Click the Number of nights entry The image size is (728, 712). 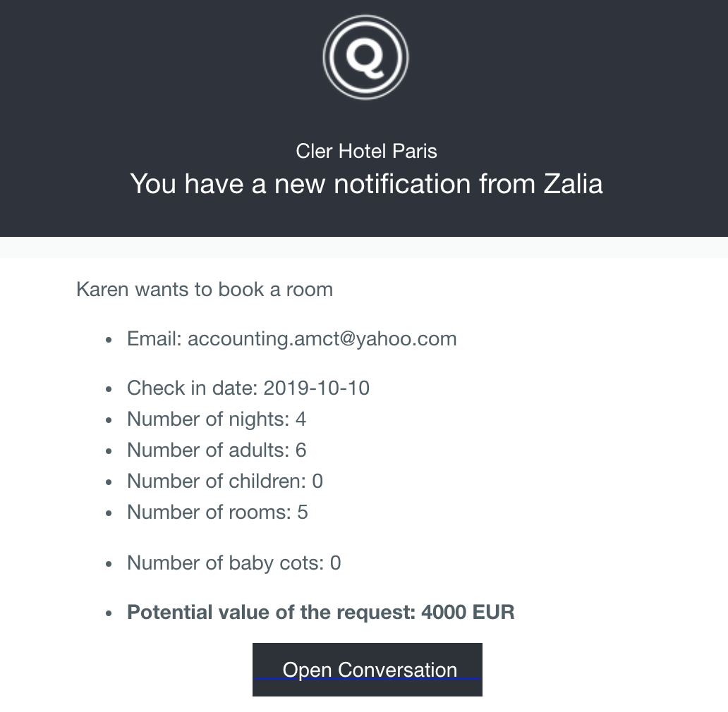(x=216, y=419)
